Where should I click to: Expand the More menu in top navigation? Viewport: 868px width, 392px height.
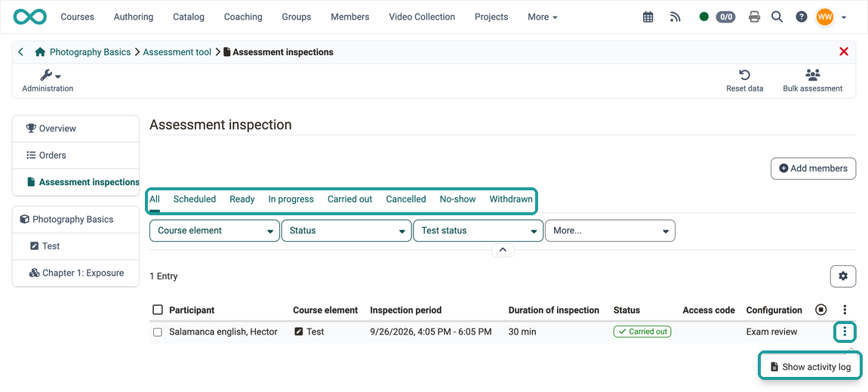[x=543, y=17]
